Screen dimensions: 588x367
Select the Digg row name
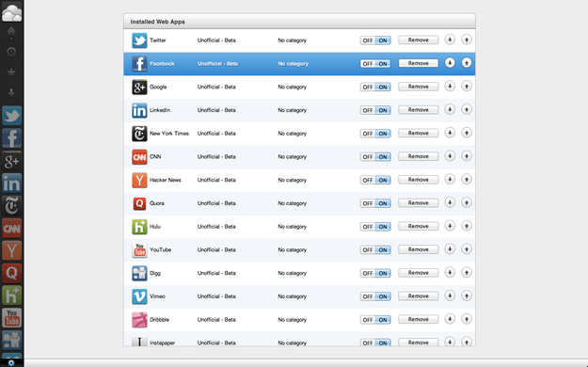click(x=155, y=273)
